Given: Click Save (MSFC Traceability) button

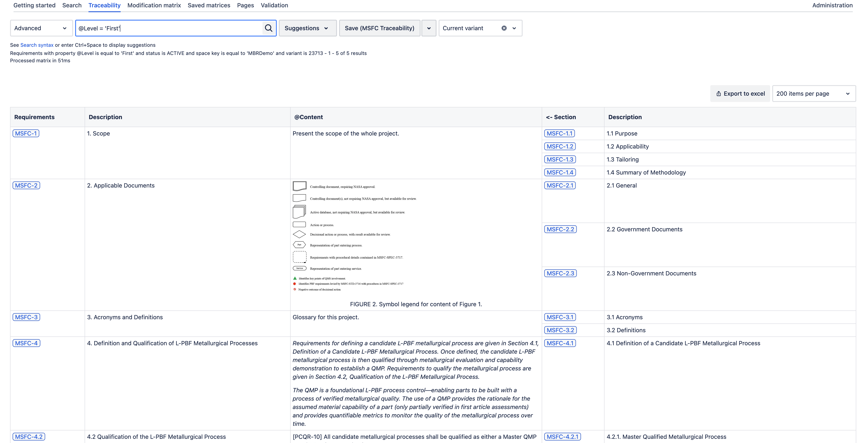Looking at the screenshot, I should click(x=379, y=28).
